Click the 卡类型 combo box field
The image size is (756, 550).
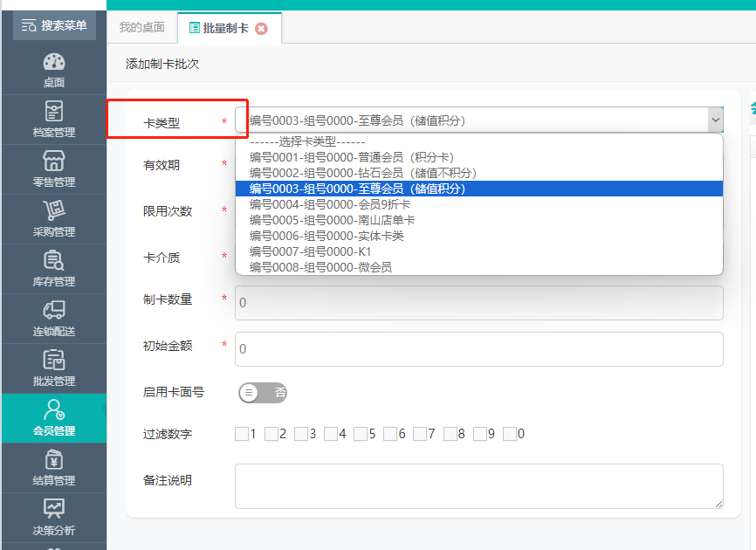[478, 120]
